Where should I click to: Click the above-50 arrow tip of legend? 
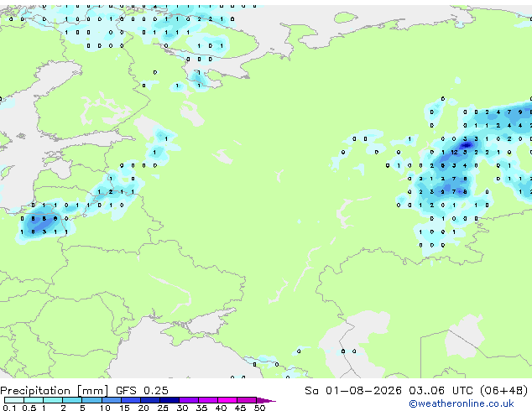pos(266,400)
